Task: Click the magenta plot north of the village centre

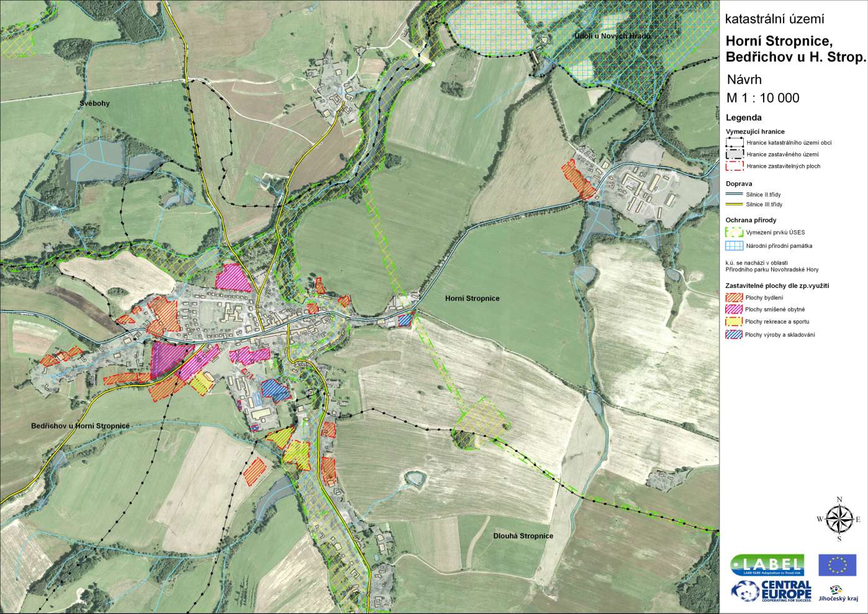Action: (x=235, y=278)
